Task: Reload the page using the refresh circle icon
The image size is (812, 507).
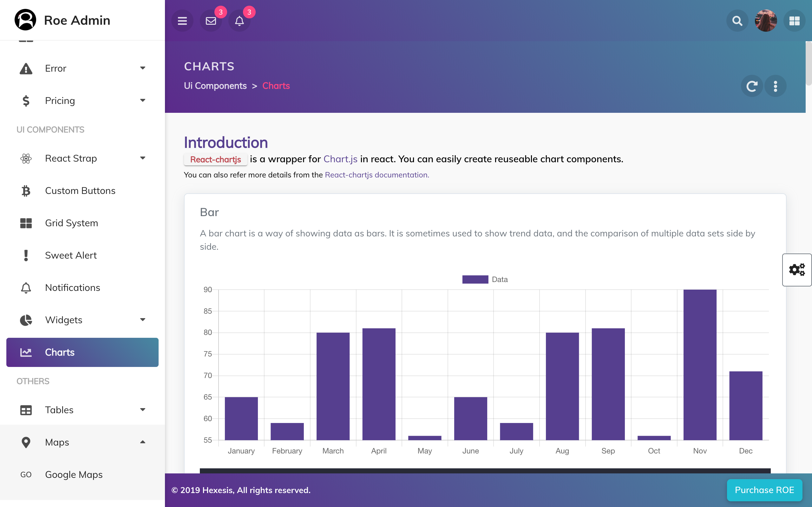Action: [752, 86]
